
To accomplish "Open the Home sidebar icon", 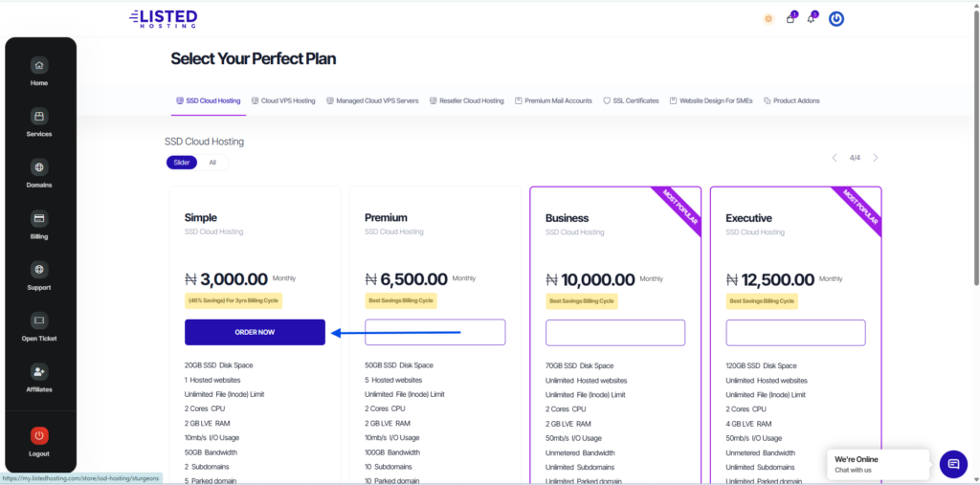I will [x=38, y=66].
